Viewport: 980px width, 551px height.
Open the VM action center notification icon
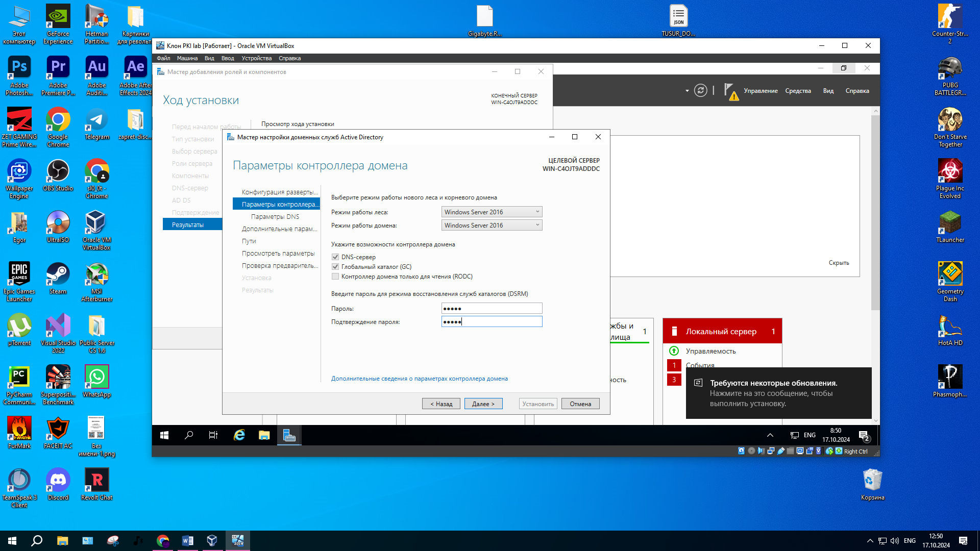pyautogui.click(x=864, y=435)
